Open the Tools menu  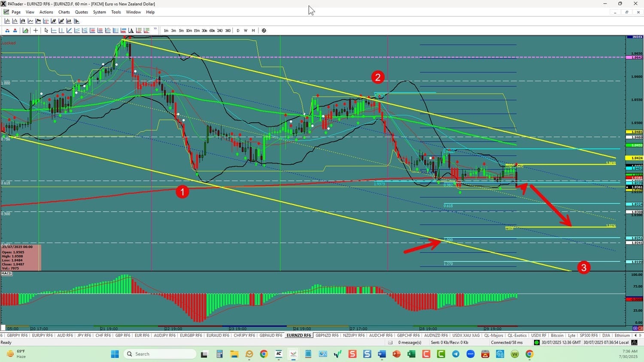pyautogui.click(x=116, y=12)
